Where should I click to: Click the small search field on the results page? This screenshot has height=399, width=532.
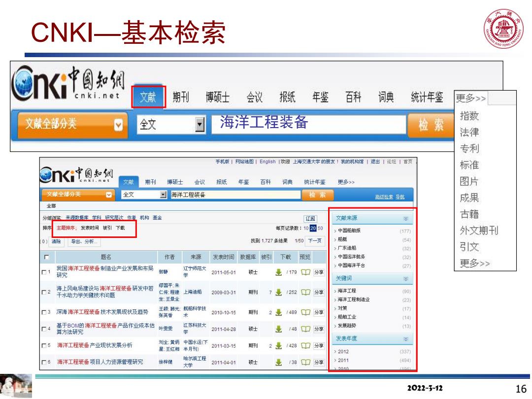tap(235, 195)
